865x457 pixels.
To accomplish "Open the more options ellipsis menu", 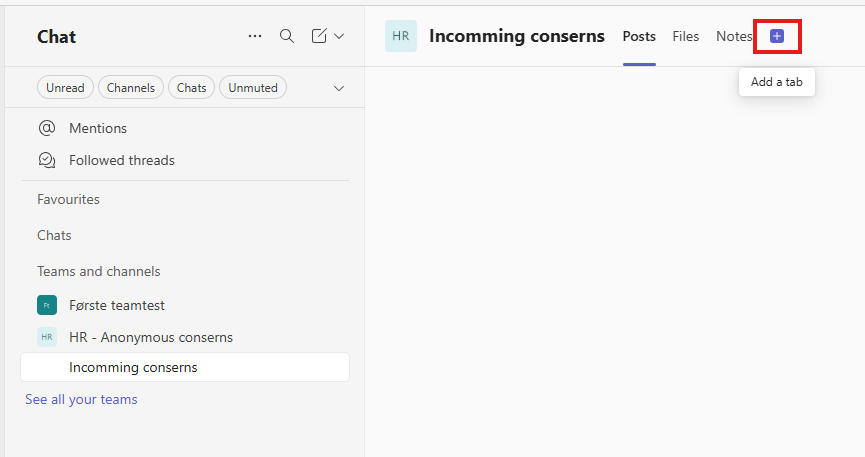I will coord(255,36).
